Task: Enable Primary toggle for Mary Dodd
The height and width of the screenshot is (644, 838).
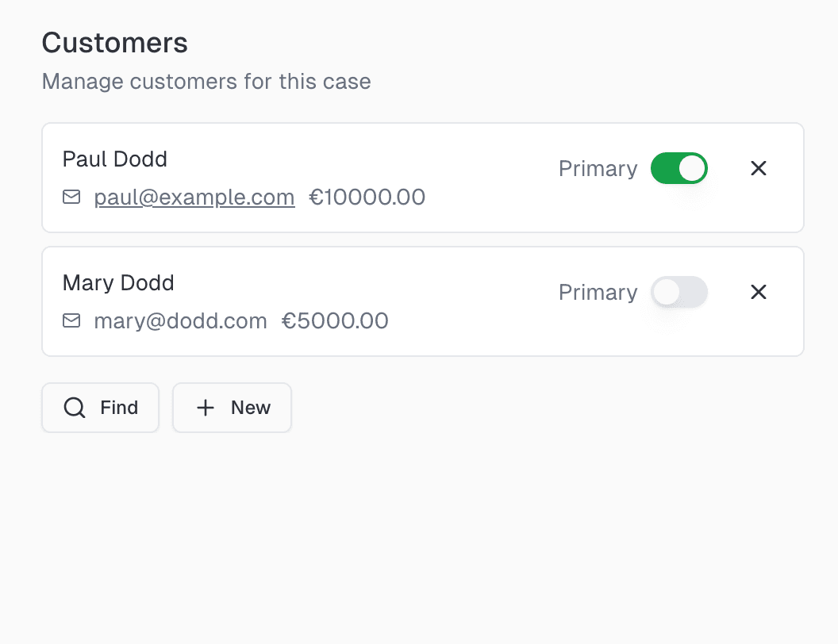Action: pos(678,292)
